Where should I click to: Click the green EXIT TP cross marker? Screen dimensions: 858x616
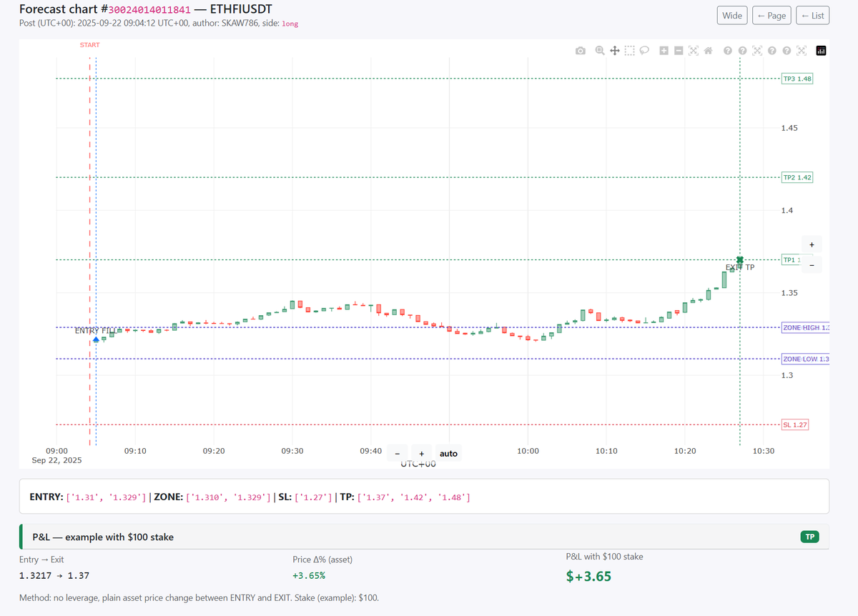(x=740, y=260)
